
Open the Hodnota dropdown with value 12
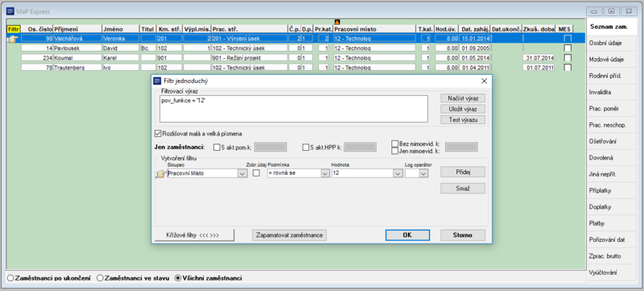pyautogui.click(x=397, y=174)
